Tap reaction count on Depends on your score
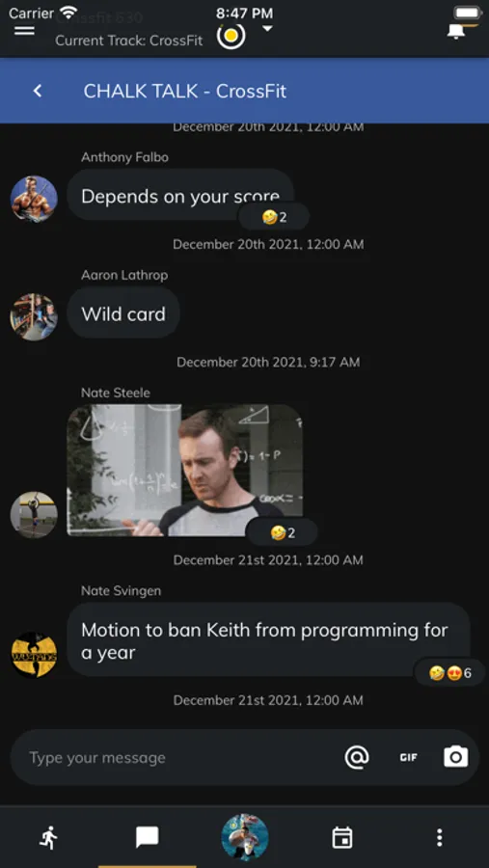 [x=274, y=217]
